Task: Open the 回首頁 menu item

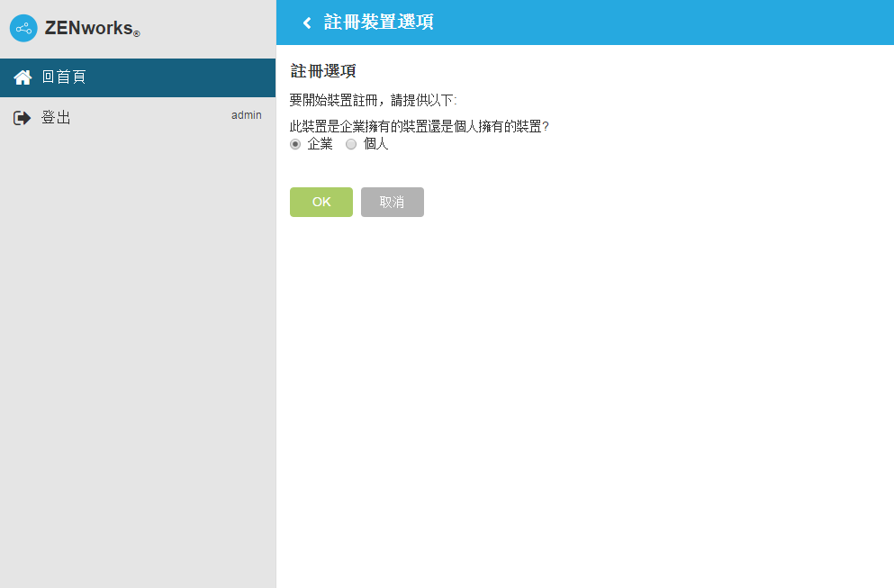Action: (138, 77)
